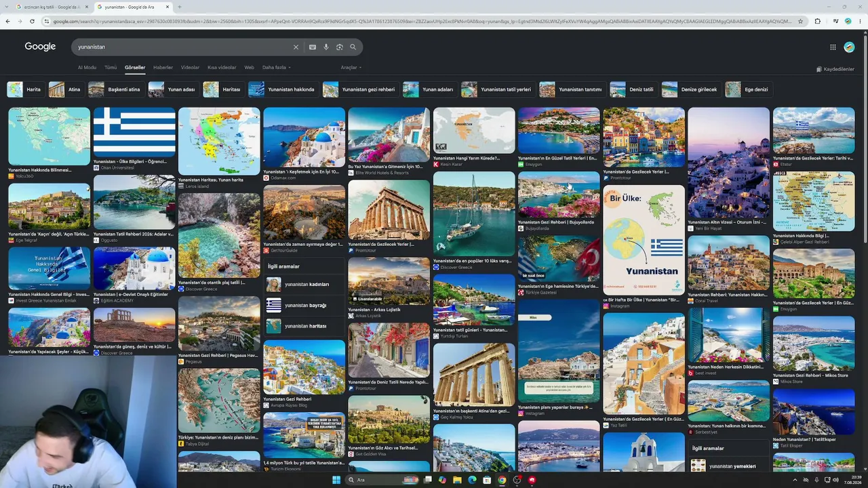Open the Google account profile avatar
The image size is (868, 488).
[x=849, y=47]
